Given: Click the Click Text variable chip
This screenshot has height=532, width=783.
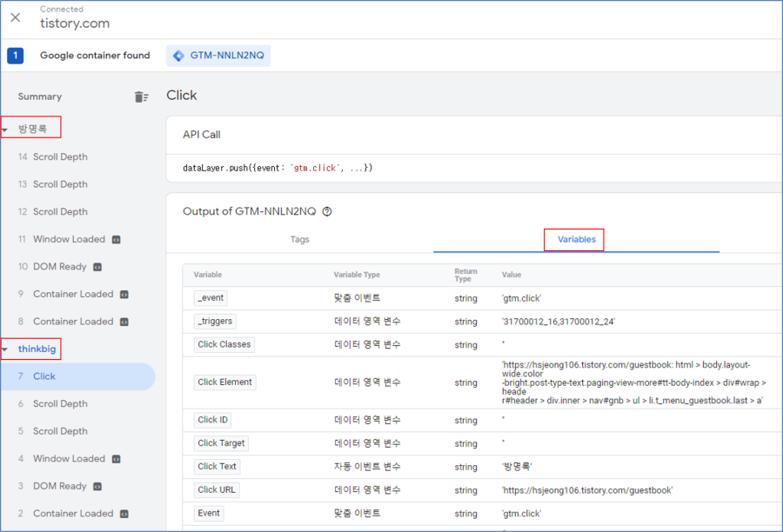Looking at the screenshot, I should [x=217, y=467].
